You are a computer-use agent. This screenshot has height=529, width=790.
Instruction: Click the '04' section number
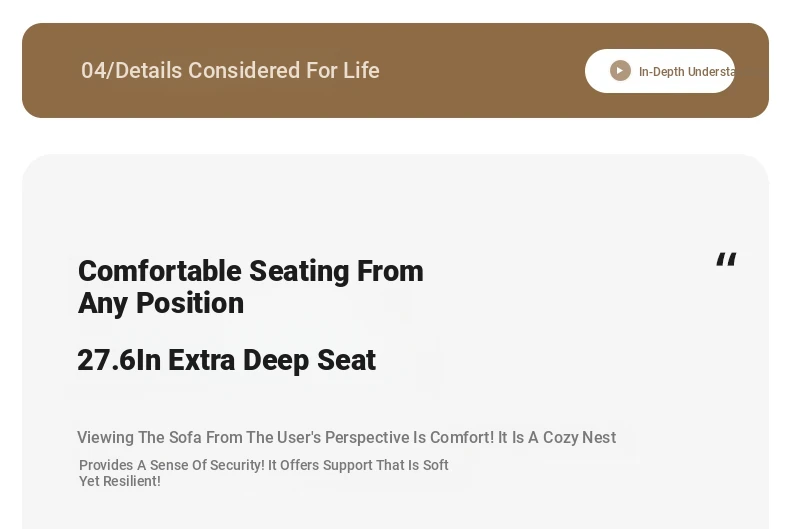[x=94, y=71]
